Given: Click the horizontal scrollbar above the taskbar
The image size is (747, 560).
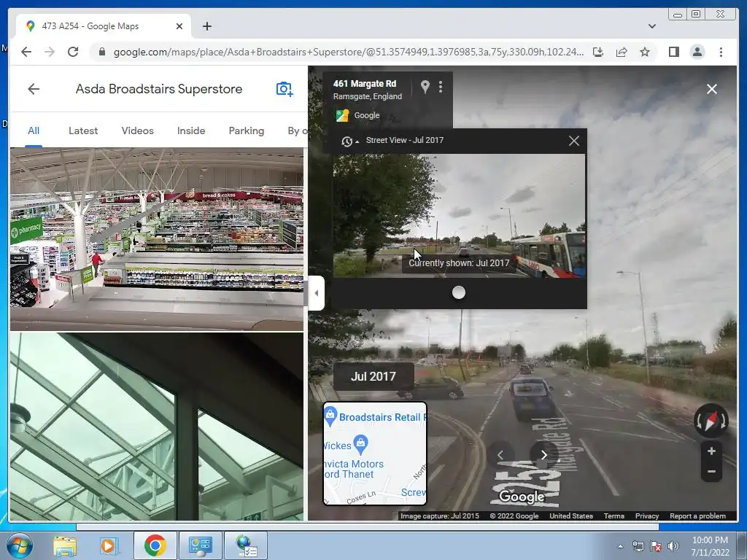Looking at the screenshot, I should tap(368, 527).
